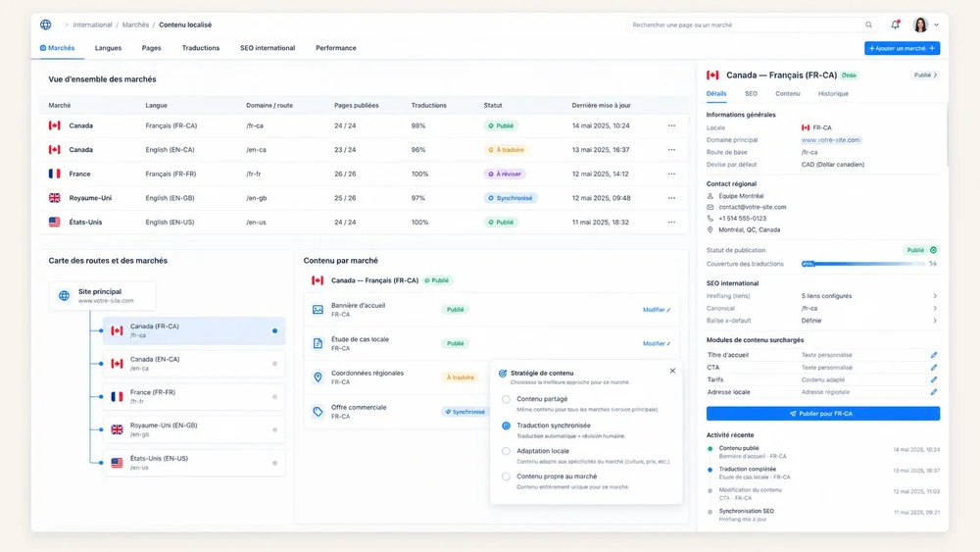Viewport: 980px width, 552px height.
Task: Open the www.votre-site.com domain link
Action: point(831,140)
